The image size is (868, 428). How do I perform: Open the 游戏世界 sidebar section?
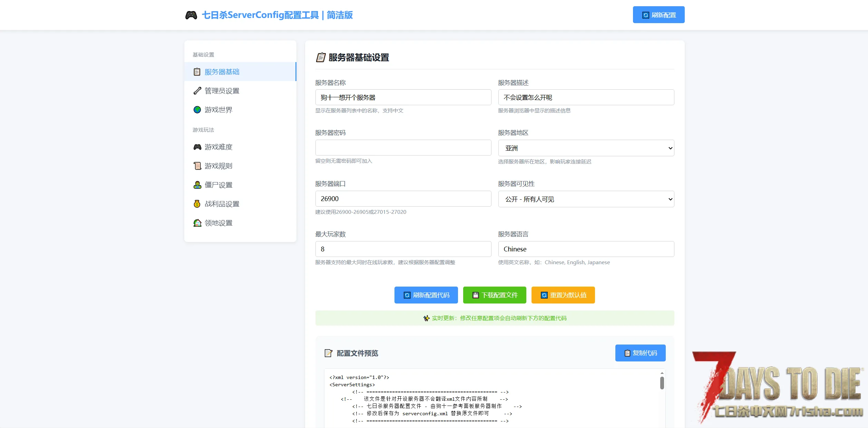(x=218, y=110)
